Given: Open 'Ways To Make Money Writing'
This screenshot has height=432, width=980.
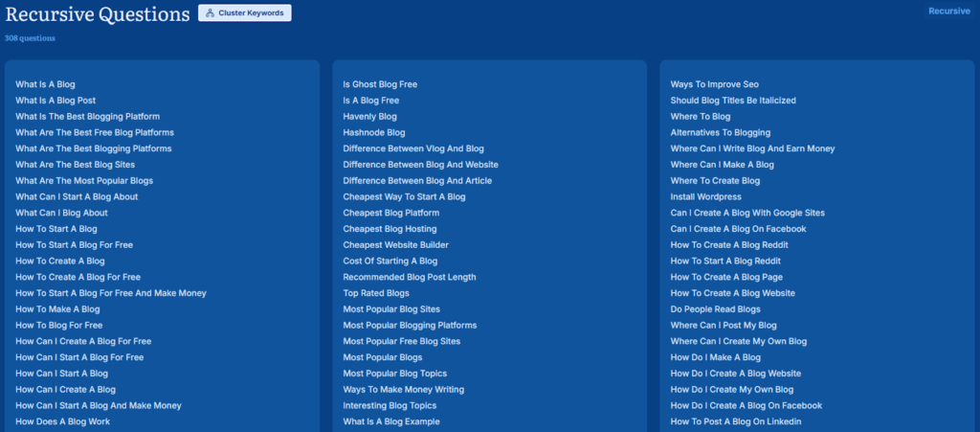Looking at the screenshot, I should pos(403,390).
